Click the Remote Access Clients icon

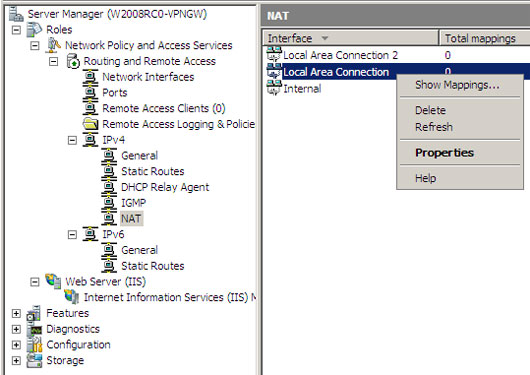click(91, 108)
